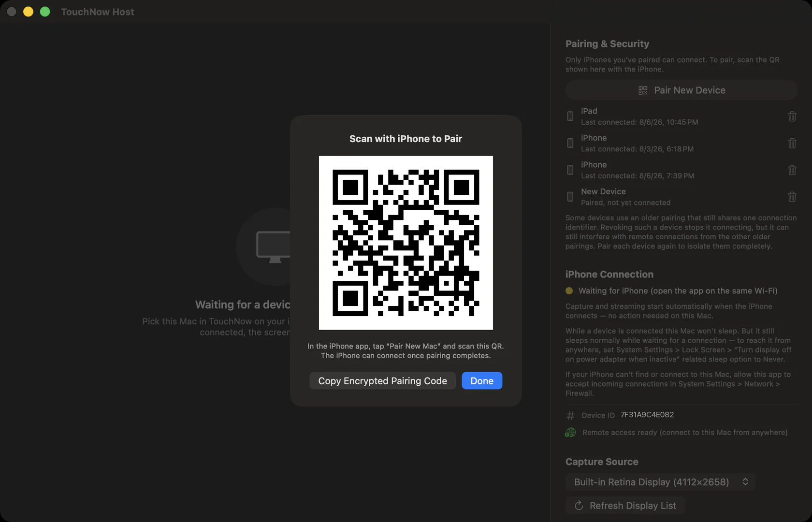Click device icon for iPhone 7:39 PM entry
The image size is (812, 522).
[x=570, y=170]
